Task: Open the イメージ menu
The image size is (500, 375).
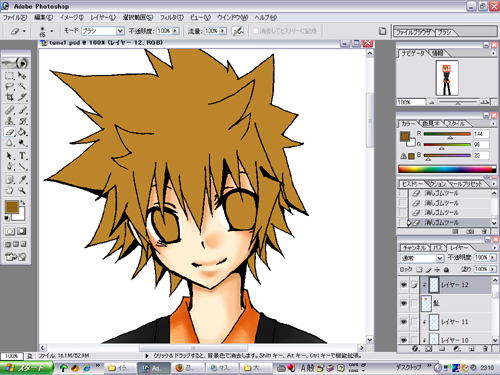Action: [72, 18]
